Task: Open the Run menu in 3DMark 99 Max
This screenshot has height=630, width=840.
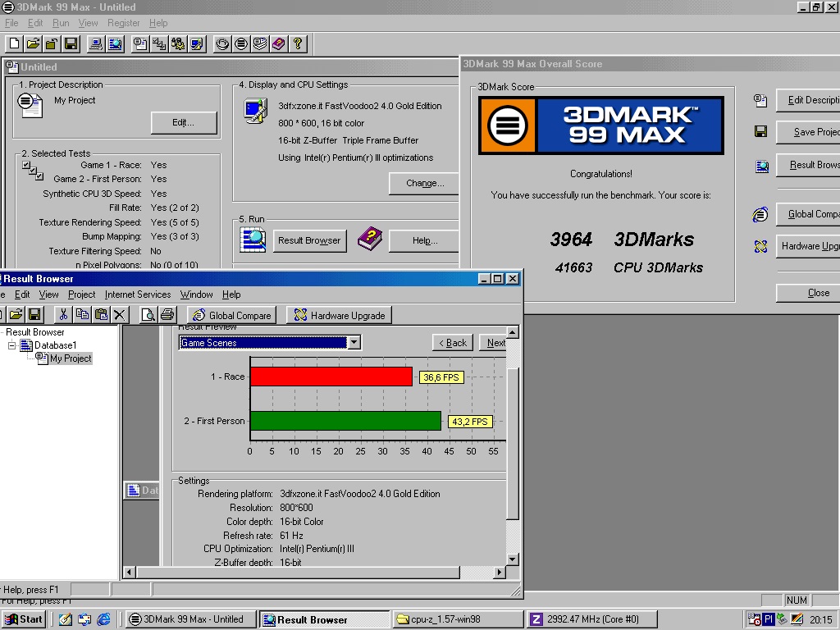Action: [61, 23]
